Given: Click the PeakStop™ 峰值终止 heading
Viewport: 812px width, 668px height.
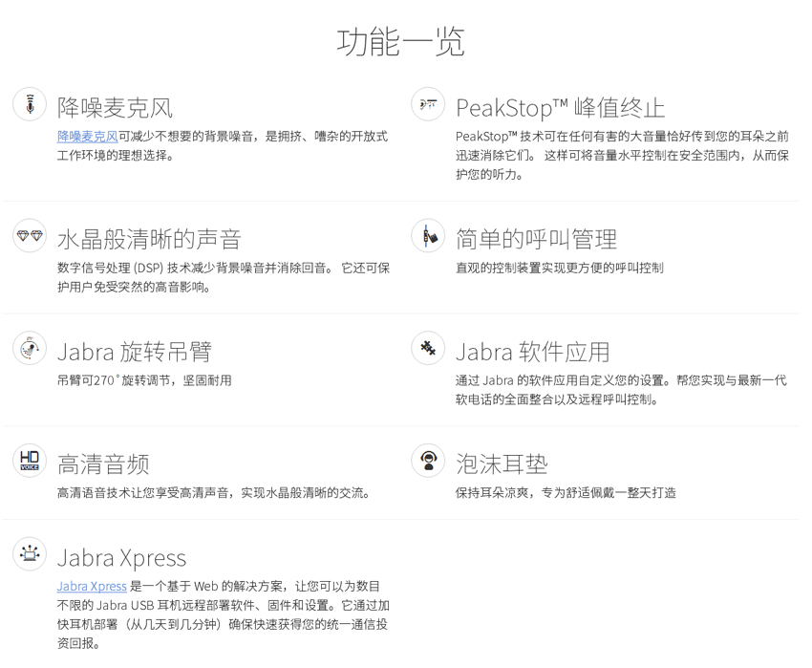Looking at the screenshot, I should point(561,108).
